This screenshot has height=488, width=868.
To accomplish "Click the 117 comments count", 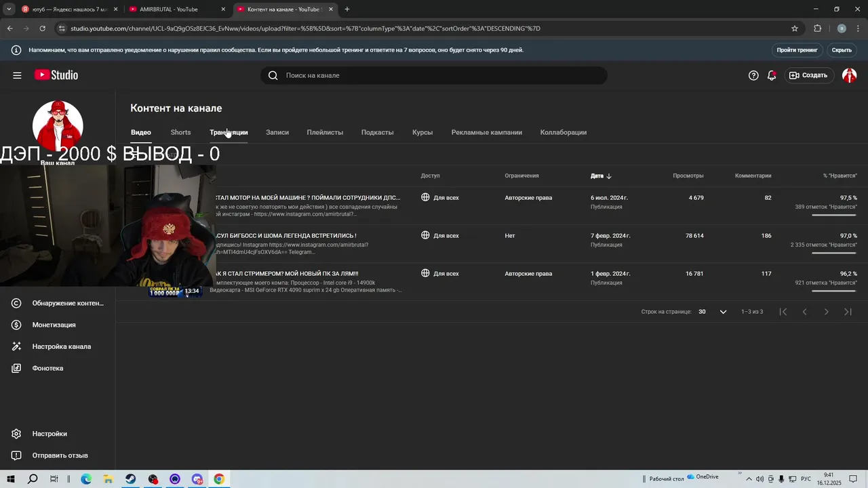I will point(766,274).
